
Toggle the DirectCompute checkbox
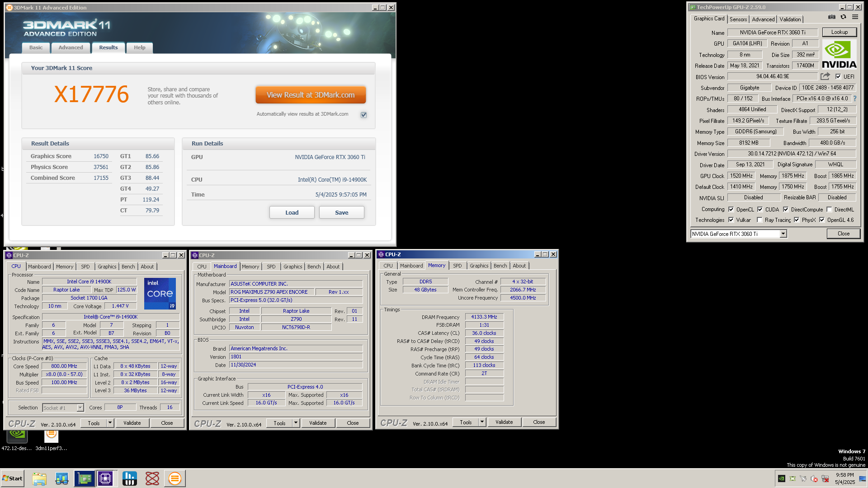(786, 210)
